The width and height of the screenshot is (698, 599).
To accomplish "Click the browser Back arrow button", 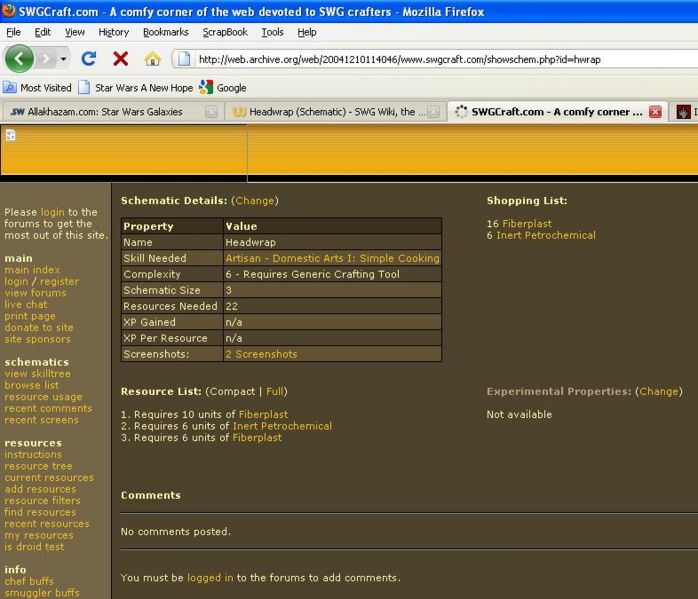I will [x=19, y=59].
